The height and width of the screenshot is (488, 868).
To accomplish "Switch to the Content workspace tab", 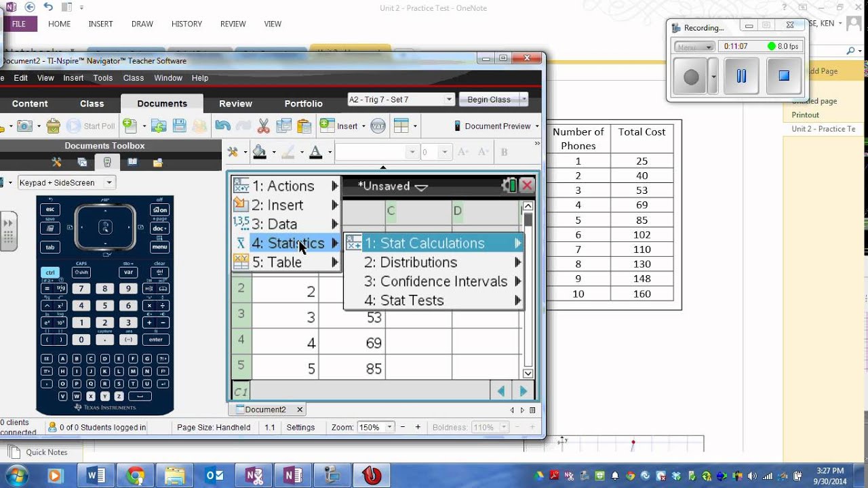I will click(x=30, y=104).
